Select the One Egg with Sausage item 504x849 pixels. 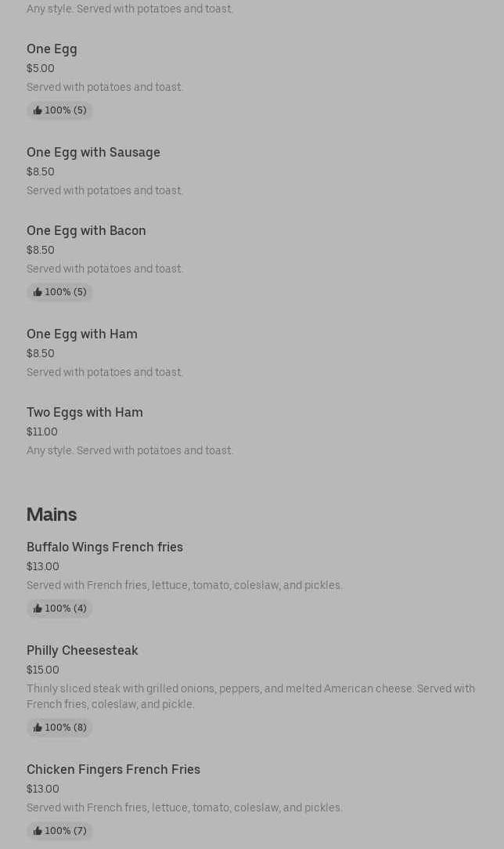pyautogui.click(x=93, y=152)
